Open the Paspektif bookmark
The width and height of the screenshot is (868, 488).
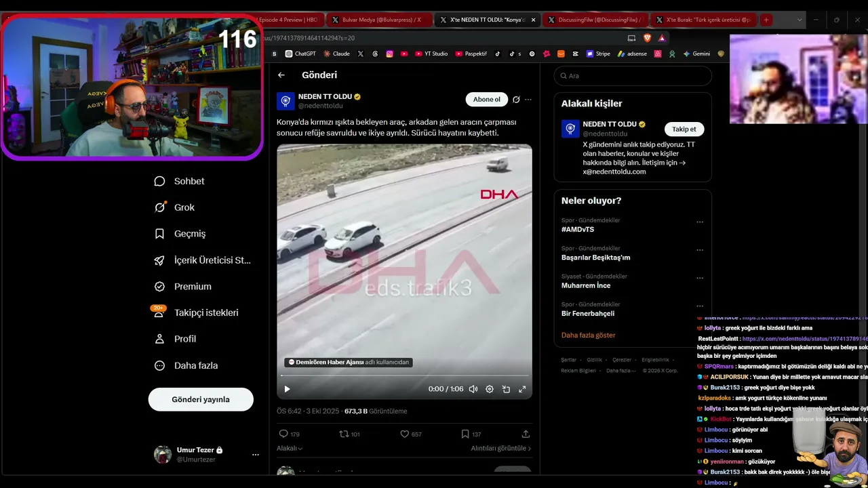coord(471,54)
